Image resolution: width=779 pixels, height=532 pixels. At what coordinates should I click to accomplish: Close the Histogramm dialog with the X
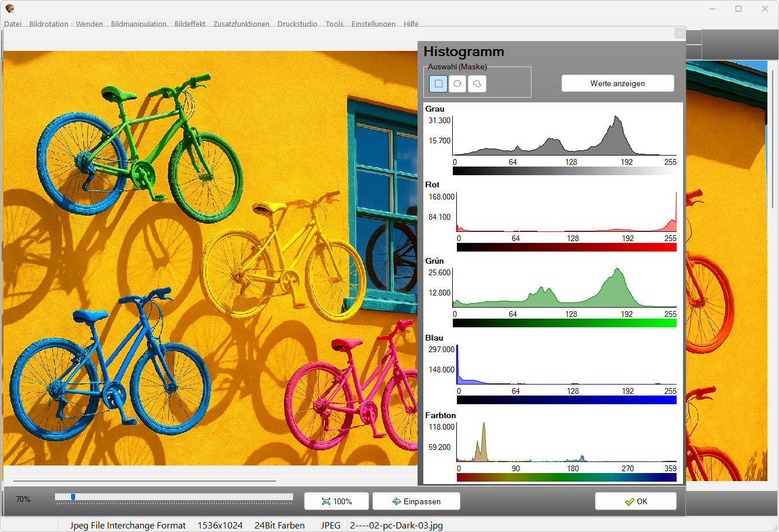[680, 34]
